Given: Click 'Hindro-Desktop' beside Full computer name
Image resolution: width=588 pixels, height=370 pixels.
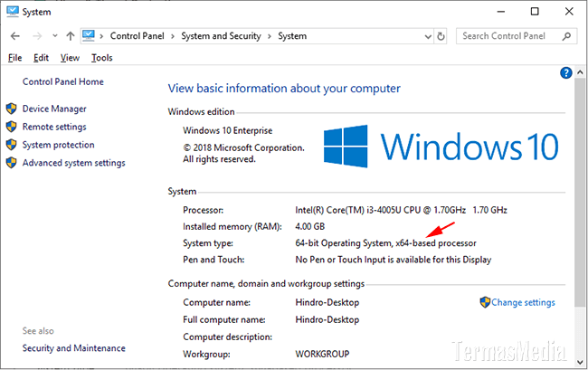Looking at the screenshot, I should click(x=327, y=319).
